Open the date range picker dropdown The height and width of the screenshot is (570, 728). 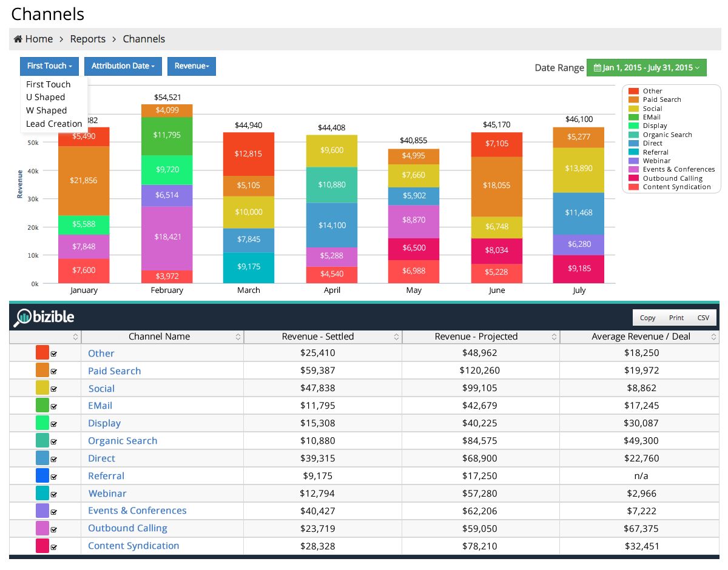tap(647, 68)
